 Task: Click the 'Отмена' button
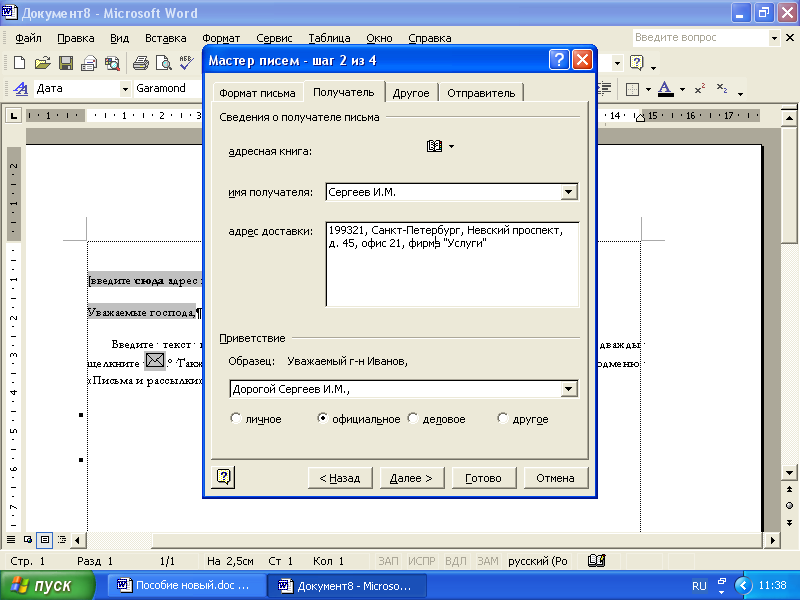click(555, 478)
